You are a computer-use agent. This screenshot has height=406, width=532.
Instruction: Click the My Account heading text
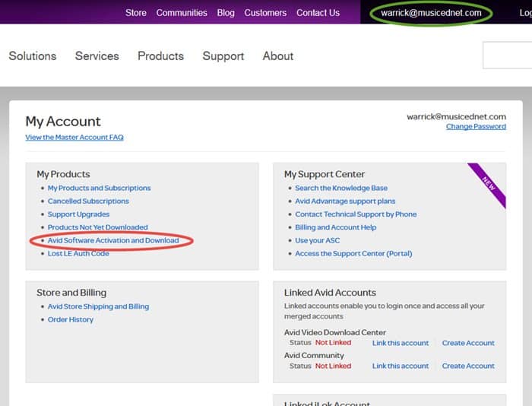tap(63, 122)
